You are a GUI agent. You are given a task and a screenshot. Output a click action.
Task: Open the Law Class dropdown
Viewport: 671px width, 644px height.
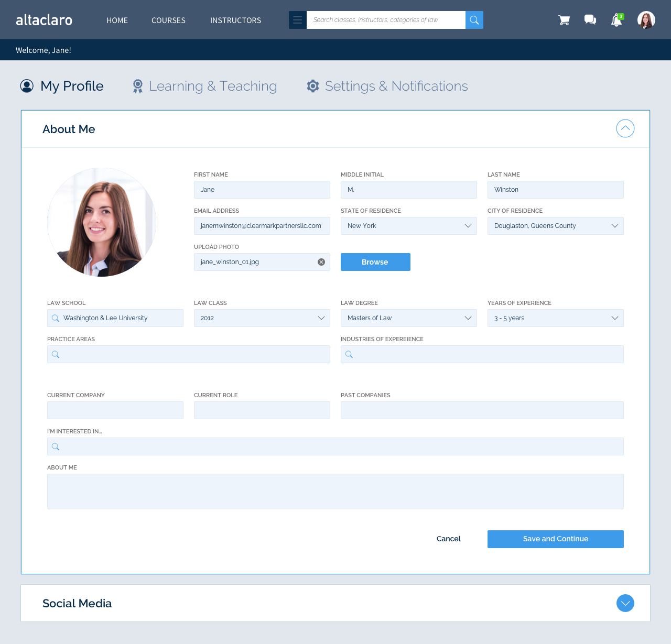click(262, 318)
